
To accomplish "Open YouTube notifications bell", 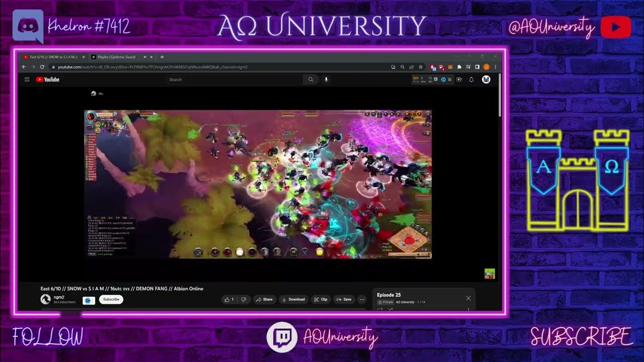I will (471, 79).
